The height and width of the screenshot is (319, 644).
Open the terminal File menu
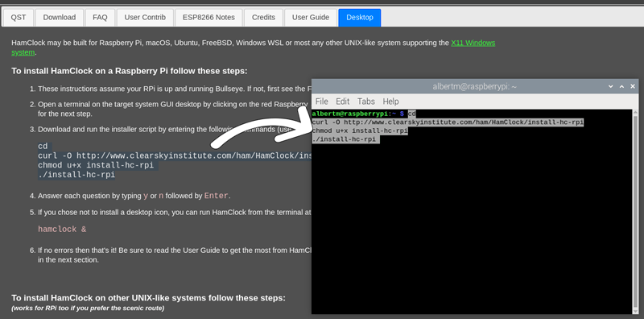point(321,101)
